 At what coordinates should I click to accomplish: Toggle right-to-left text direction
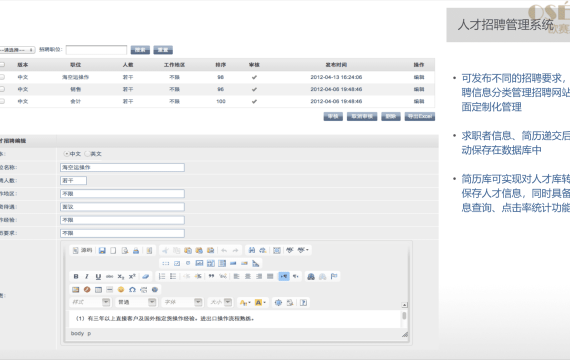coord(296,276)
